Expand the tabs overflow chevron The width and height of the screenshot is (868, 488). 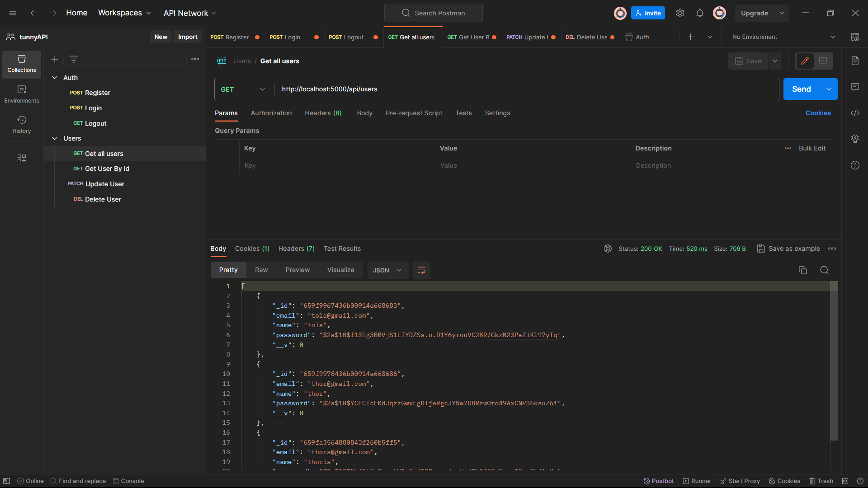(x=710, y=37)
